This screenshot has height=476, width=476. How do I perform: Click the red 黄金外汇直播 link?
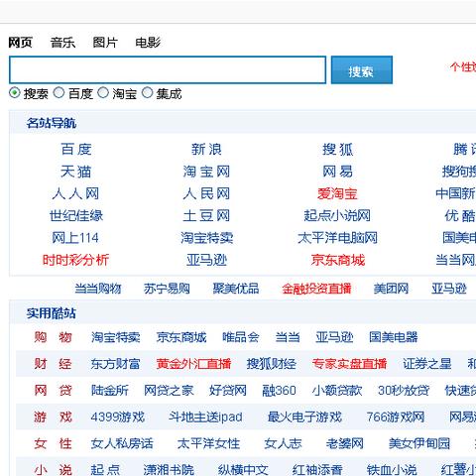tap(193, 364)
